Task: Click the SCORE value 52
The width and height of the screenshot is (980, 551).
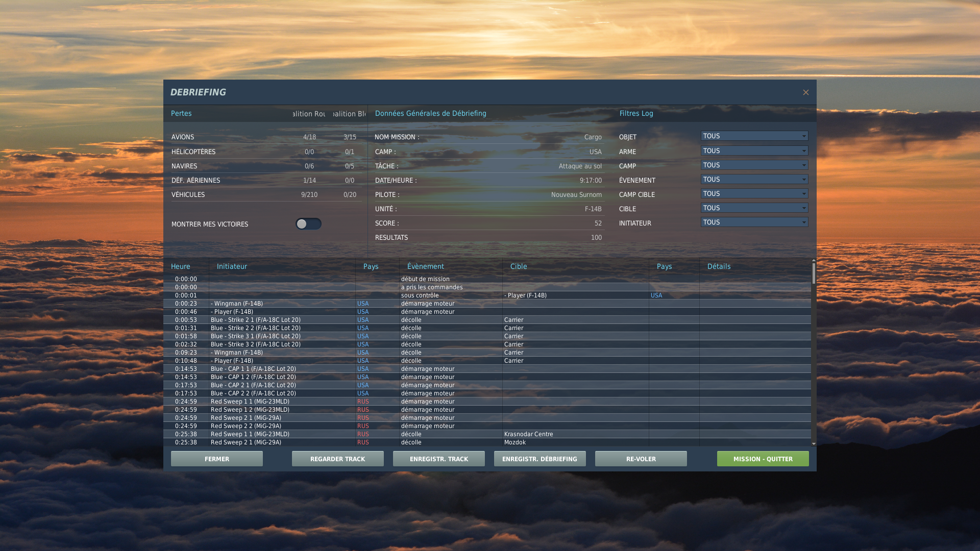Action: click(598, 223)
